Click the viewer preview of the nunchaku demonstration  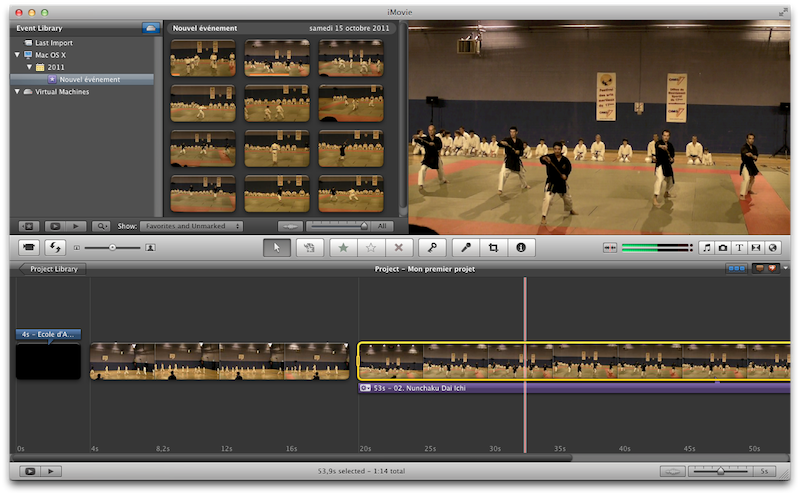pos(599,128)
